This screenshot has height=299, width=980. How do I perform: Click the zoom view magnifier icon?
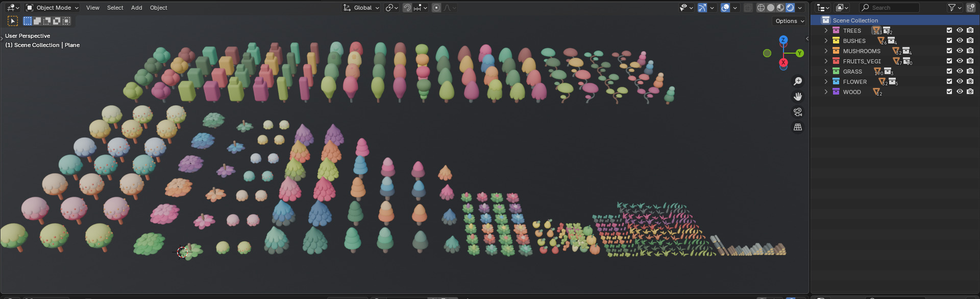tap(798, 81)
